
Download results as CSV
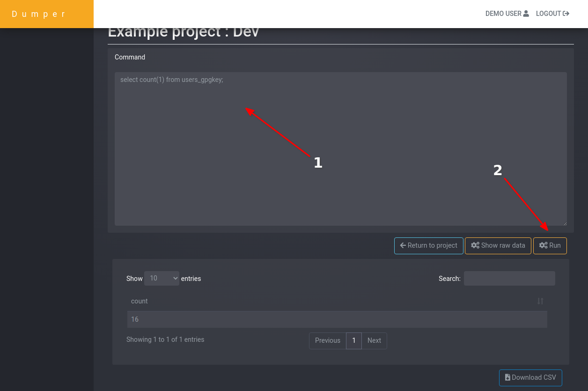click(530, 377)
